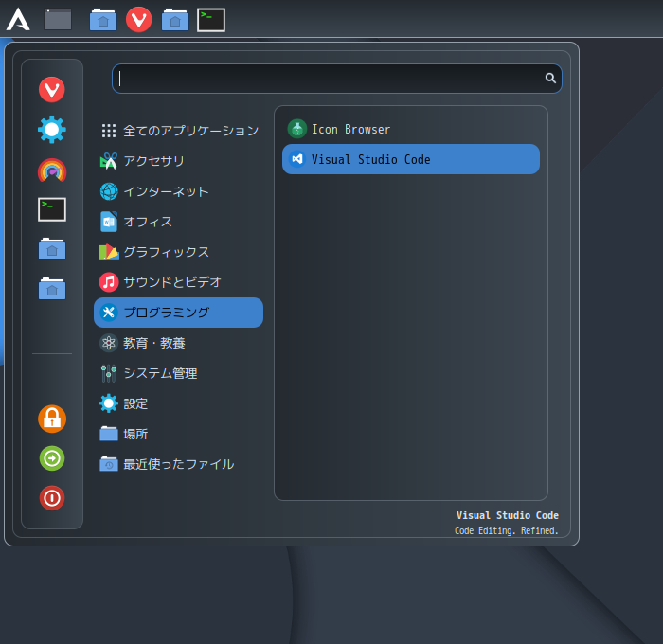Click the orange lock screen button
The width and height of the screenshot is (663, 644).
(52, 419)
